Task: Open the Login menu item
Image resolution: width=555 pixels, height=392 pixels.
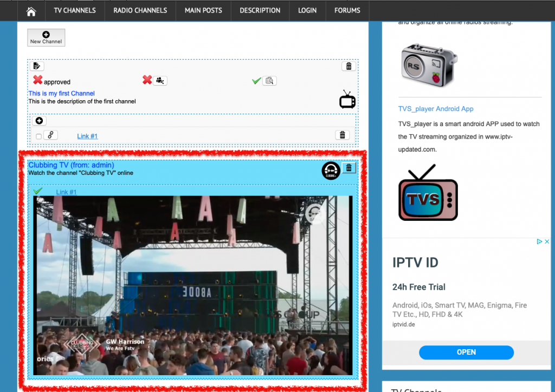Action: click(307, 11)
